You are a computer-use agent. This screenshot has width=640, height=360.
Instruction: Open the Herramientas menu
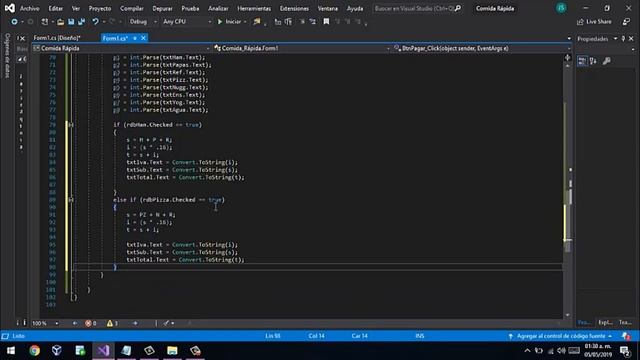point(254,8)
